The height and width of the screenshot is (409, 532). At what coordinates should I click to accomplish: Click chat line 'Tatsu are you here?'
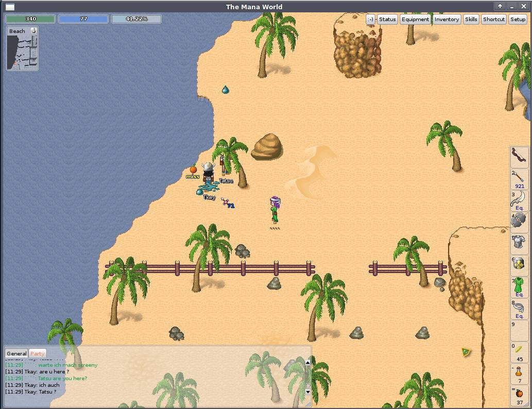(46, 378)
